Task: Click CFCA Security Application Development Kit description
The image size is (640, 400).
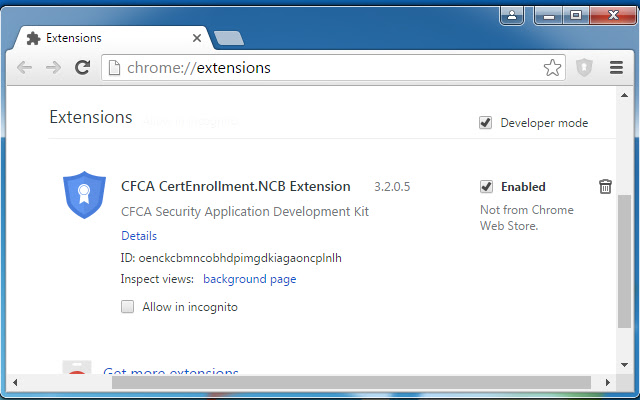Action: pos(245,212)
